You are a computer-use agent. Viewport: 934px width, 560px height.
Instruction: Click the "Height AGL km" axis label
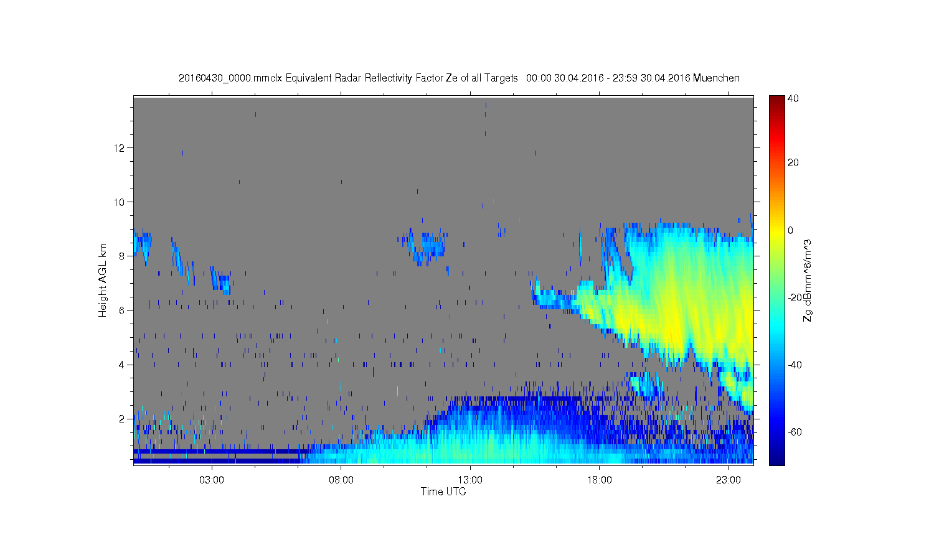(x=103, y=280)
